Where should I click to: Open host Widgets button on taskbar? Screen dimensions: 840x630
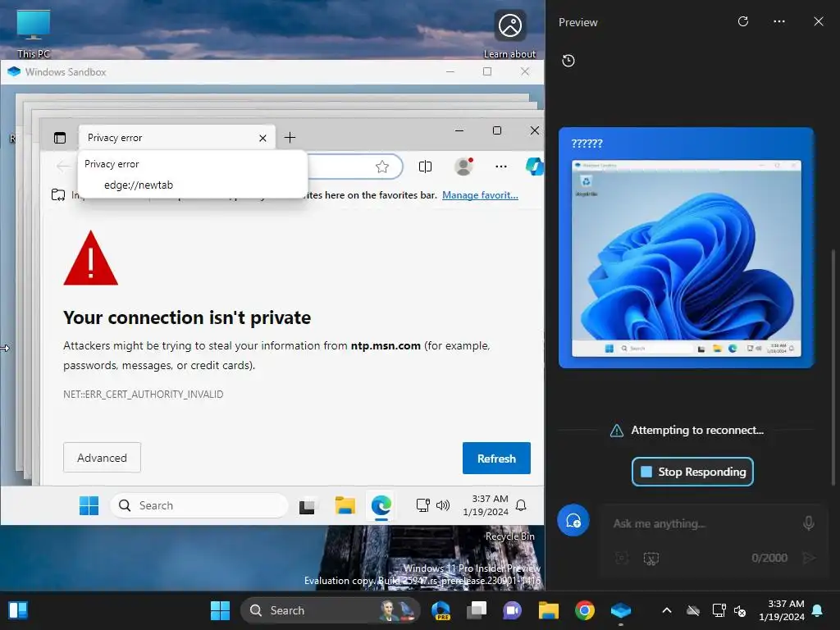18,610
